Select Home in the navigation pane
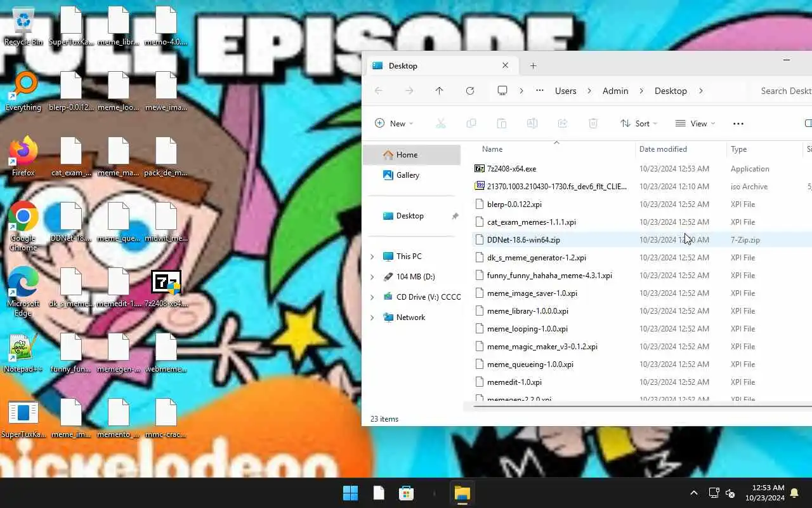 [412, 155]
